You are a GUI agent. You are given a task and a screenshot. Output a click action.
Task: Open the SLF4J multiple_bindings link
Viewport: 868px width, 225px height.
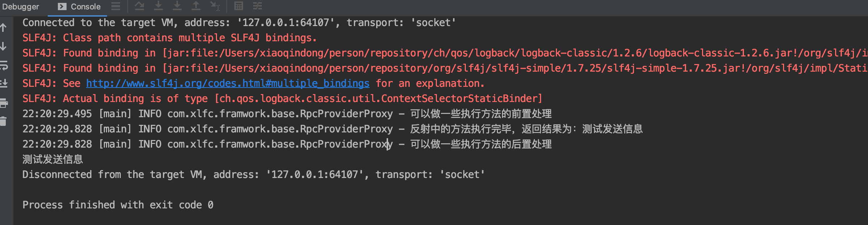(227, 83)
